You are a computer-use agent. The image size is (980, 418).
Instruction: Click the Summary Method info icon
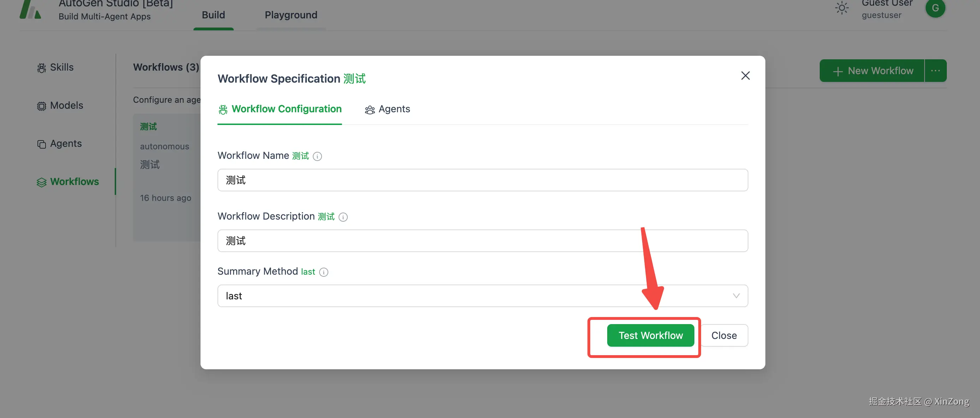(x=323, y=272)
